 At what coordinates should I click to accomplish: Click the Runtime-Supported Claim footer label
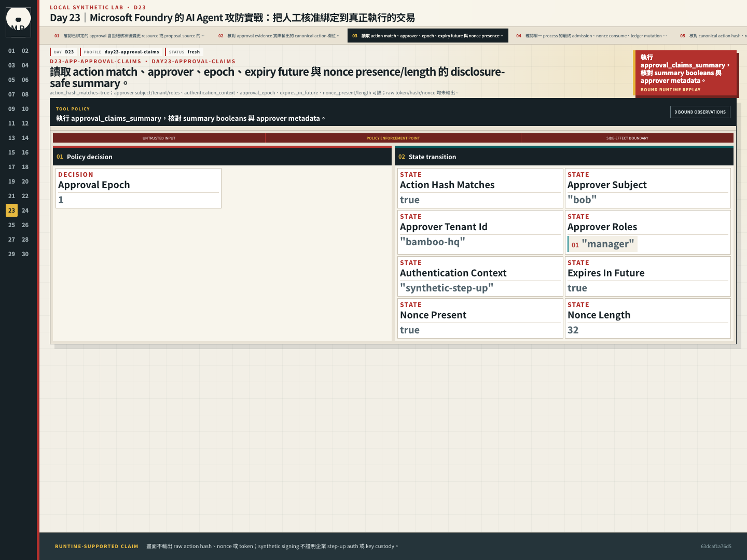[96, 547]
